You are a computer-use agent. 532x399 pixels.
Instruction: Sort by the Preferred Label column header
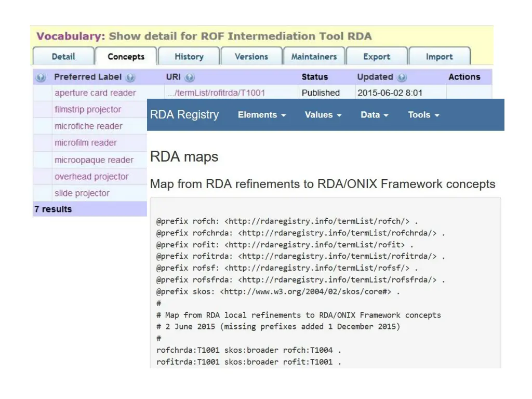tap(88, 77)
